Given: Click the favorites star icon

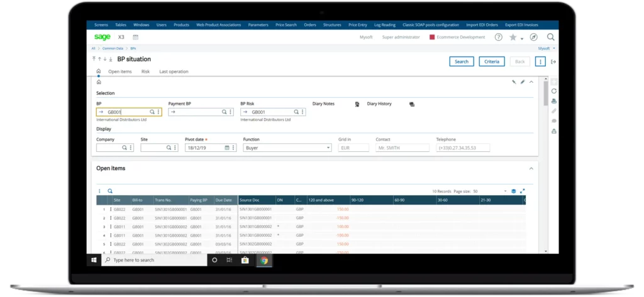Looking at the screenshot, I should 513,37.
